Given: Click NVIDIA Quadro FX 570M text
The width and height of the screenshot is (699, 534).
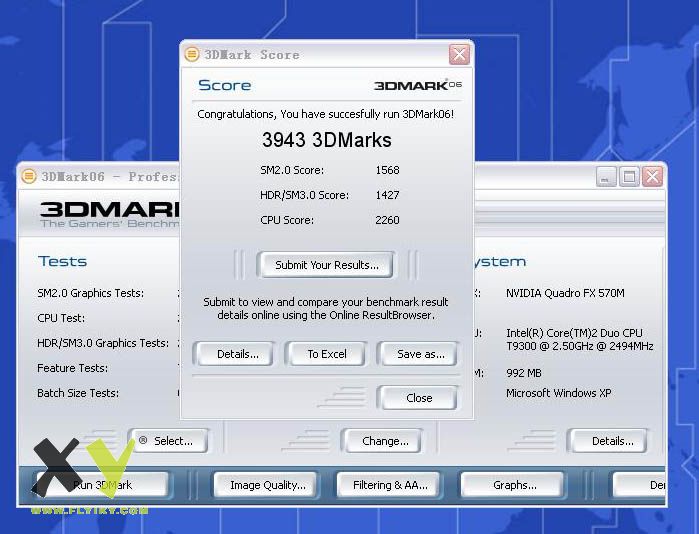Looking at the screenshot, I should pyautogui.click(x=565, y=293).
